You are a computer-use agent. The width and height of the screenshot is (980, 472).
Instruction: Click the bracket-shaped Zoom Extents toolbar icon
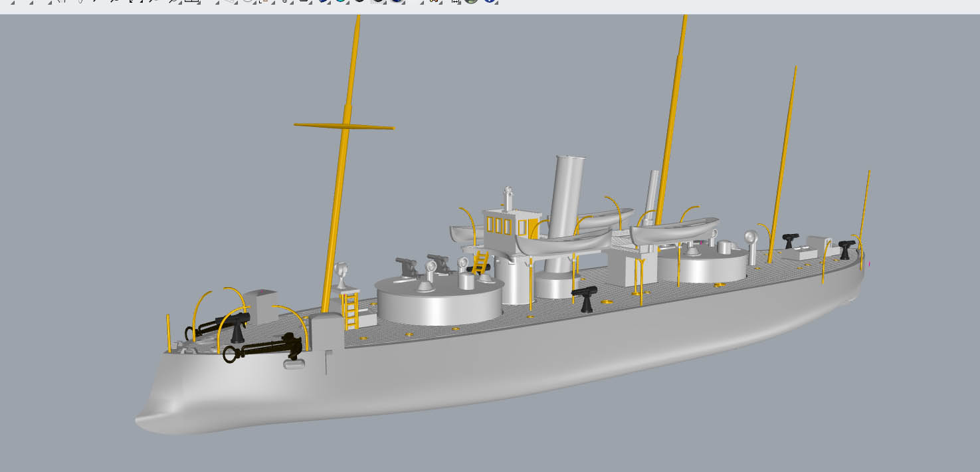(136, 1)
